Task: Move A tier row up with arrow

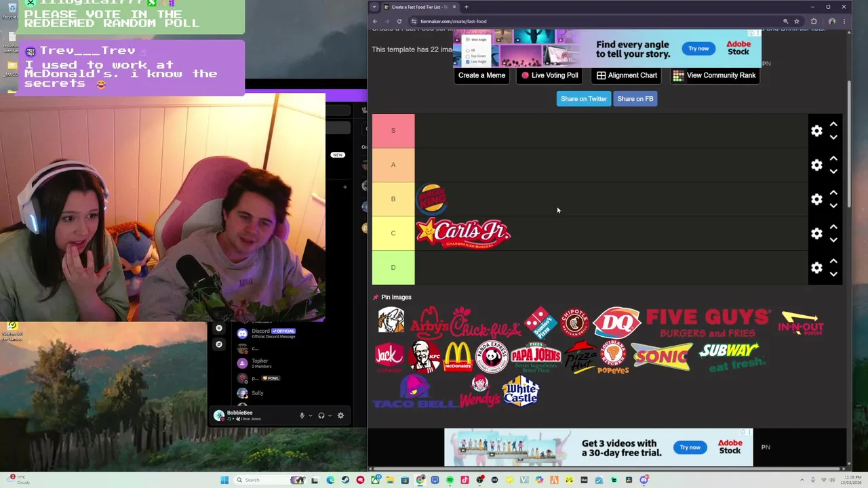Action: (x=833, y=159)
